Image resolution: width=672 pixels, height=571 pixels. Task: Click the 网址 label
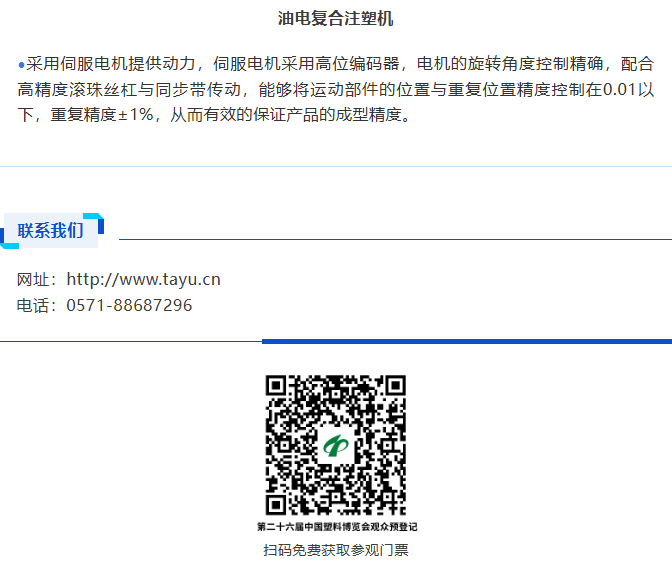(33, 279)
